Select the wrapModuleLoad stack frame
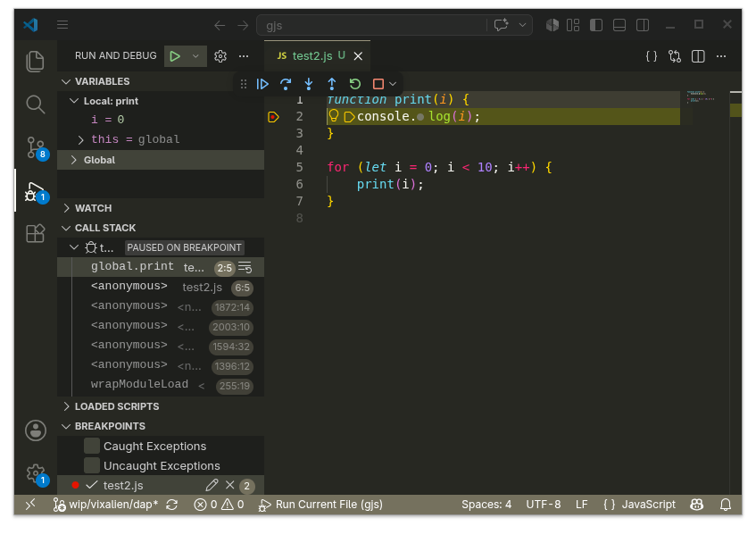The width and height of the screenshot is (756, 543). [x=161, y=385]
